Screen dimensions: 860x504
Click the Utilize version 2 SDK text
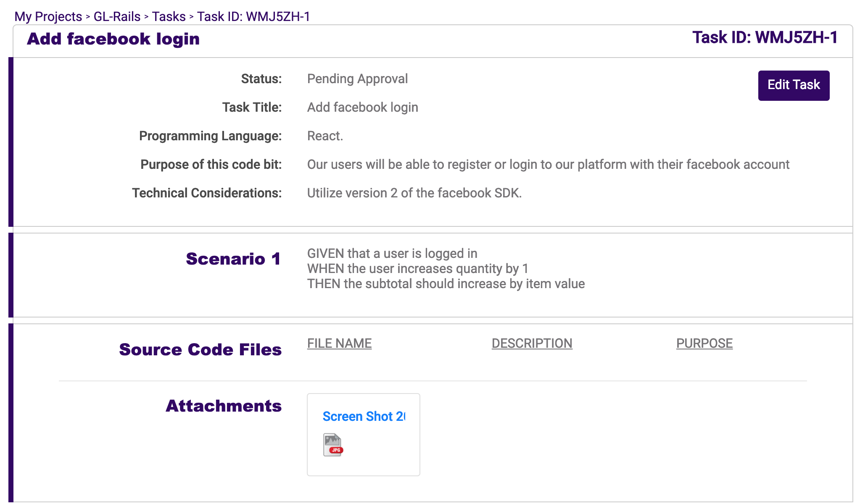pos(414,193)
